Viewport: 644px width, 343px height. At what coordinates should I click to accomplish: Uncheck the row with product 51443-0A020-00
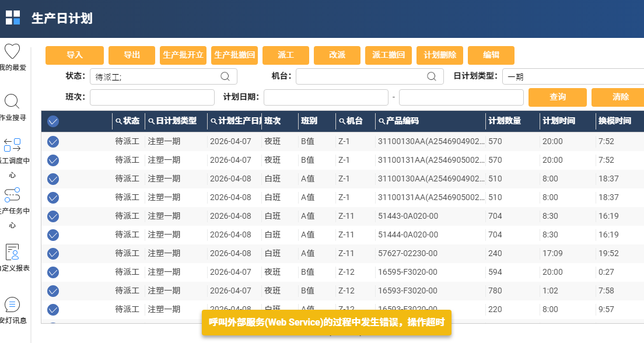[53, 216]
